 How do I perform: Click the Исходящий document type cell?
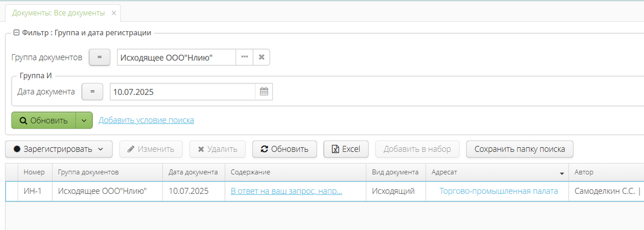[x=396, y=191]
